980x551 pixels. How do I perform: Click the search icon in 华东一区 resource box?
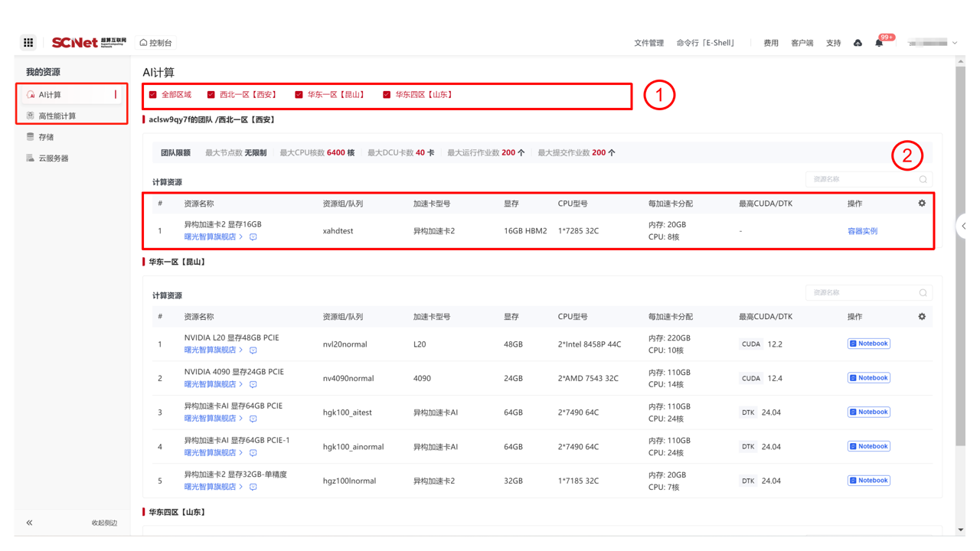click(x=923, y=293)
